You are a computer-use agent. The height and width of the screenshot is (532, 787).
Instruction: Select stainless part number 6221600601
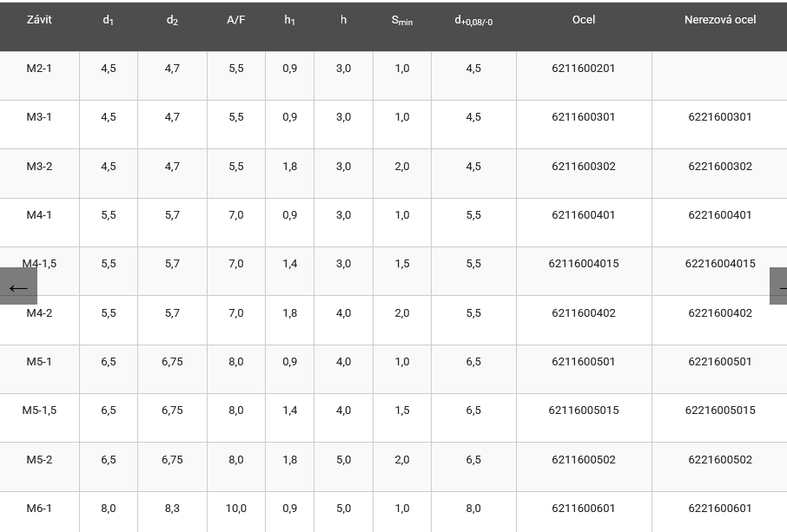[x=719, y=509]
